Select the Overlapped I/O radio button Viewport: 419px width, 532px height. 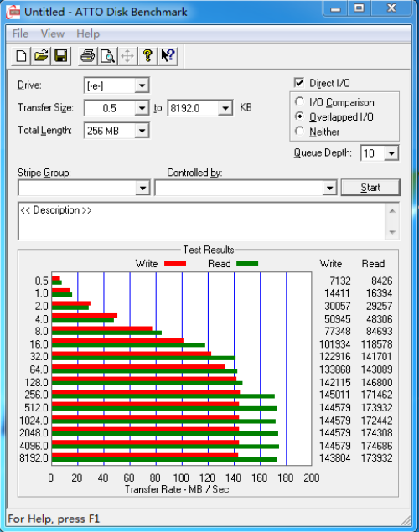[299, 116]
